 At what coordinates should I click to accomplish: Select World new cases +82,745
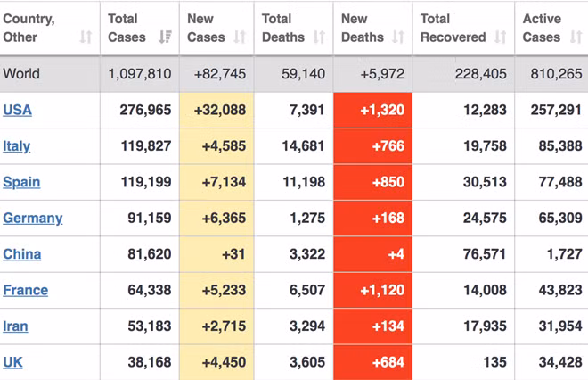click(220, 74)
